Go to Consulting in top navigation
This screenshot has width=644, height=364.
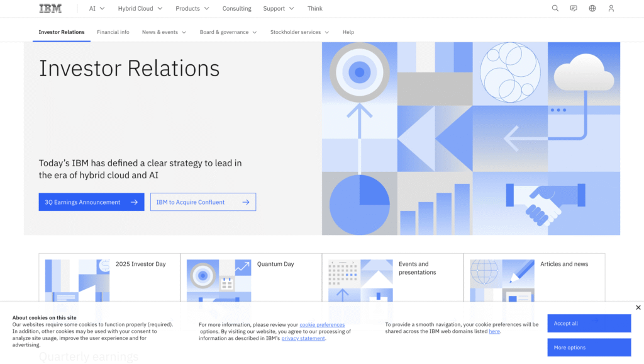pos(236,8)
